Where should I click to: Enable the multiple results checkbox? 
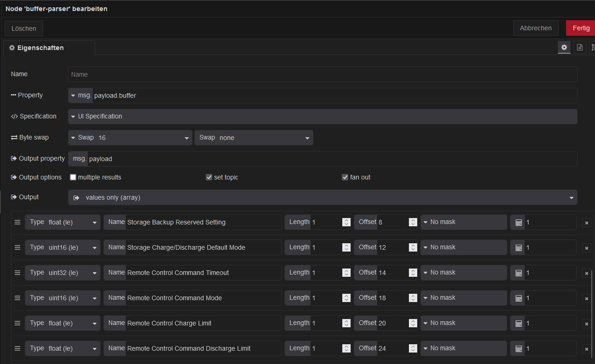73,177
